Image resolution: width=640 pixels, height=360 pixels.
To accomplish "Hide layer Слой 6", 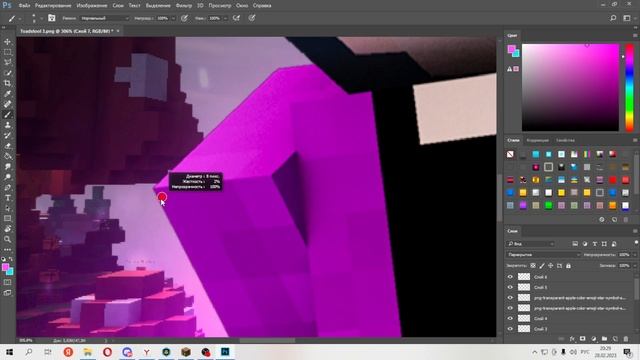I will (510, 277).
